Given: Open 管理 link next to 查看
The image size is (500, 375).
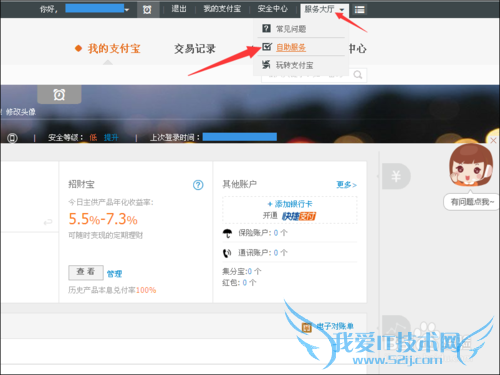Looking at the screenshot, I should tap(114, 274).
